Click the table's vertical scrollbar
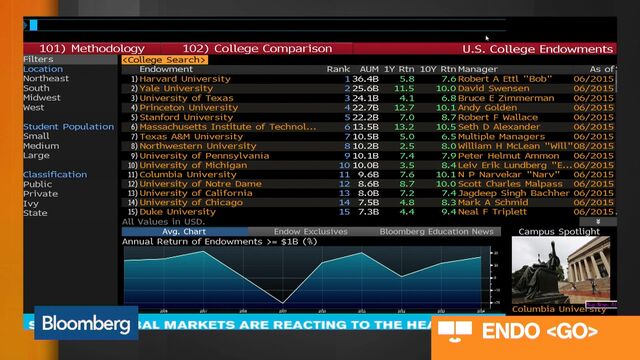The image size is (640, 360). [x=616, y=143]
